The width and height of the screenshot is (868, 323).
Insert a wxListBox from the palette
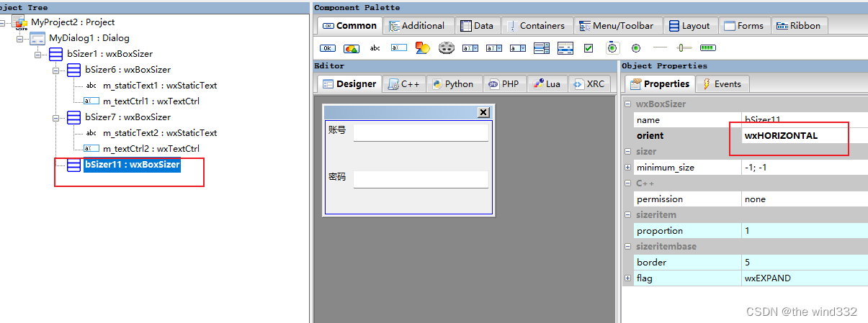(542, 48)
